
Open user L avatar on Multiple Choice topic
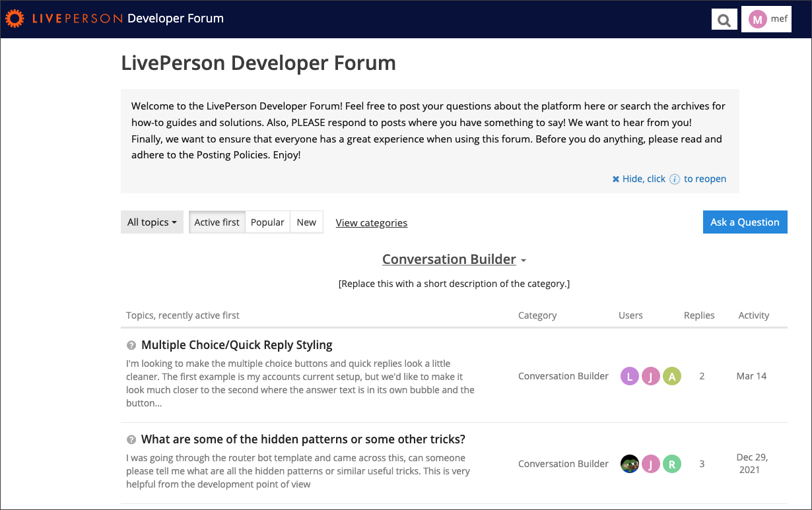[630, 376]
